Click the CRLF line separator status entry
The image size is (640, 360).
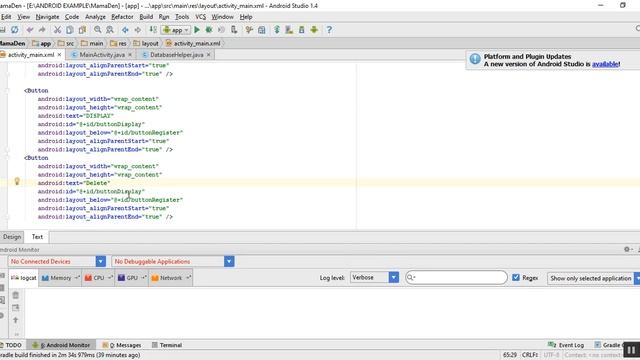530,355
